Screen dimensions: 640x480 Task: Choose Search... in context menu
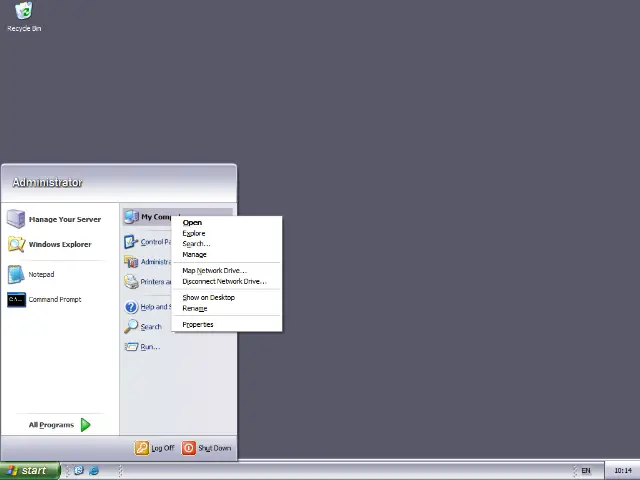227,244
